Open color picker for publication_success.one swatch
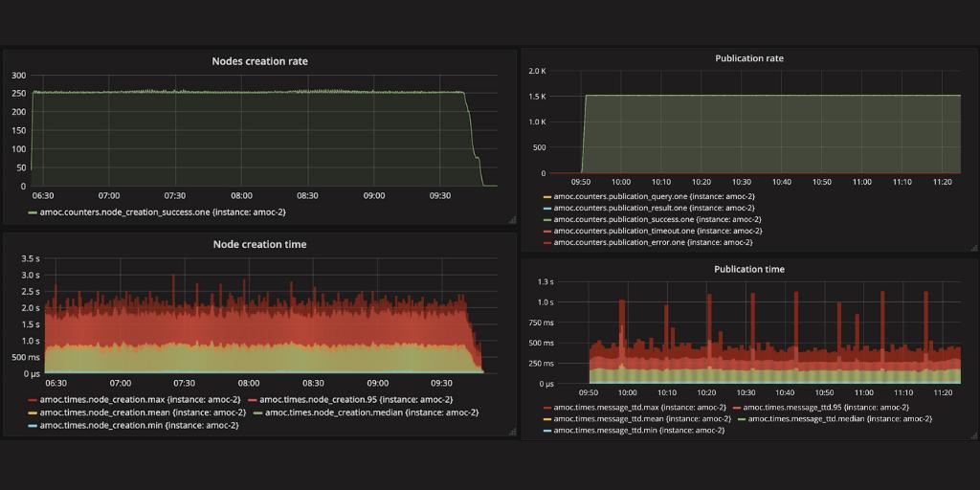The width and height of the screenshot is (980, 490). click(547, 220)
